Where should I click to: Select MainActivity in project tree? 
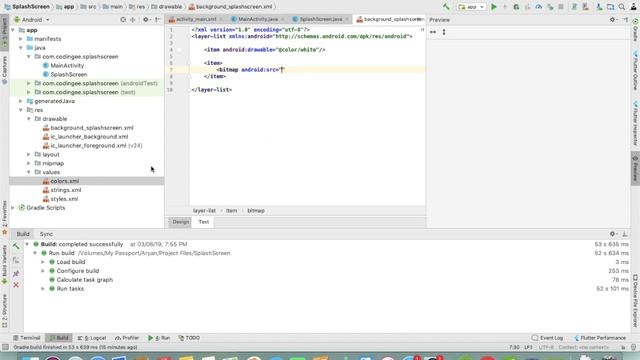pyautogui.click(x=67, y=65)
